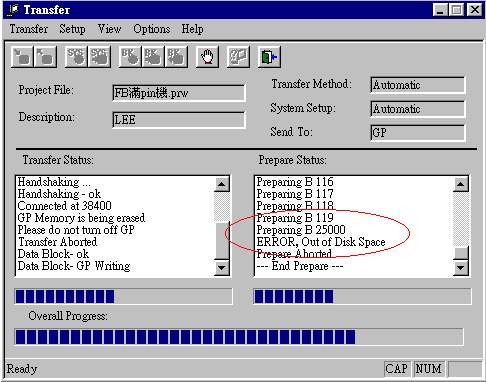Click the right SYS toolbar icon with arrow
The width and height of the screenshot is (486, 382).
pos(99,57)
